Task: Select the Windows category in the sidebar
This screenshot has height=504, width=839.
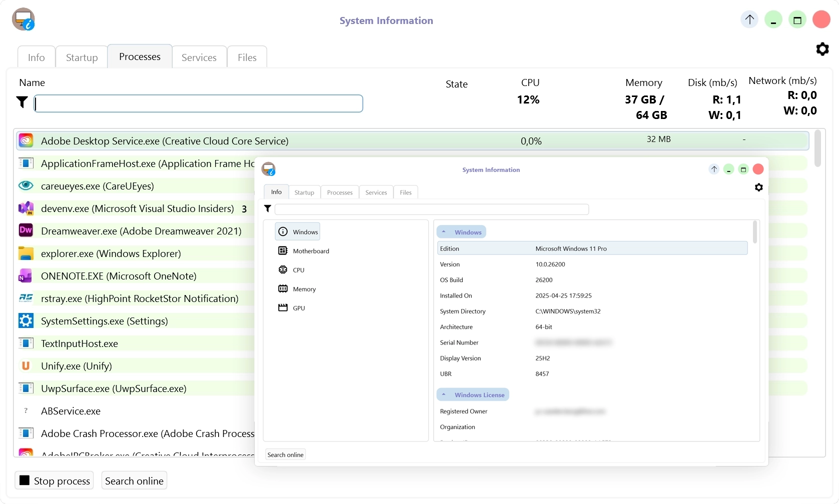Action: coord(298,231)
